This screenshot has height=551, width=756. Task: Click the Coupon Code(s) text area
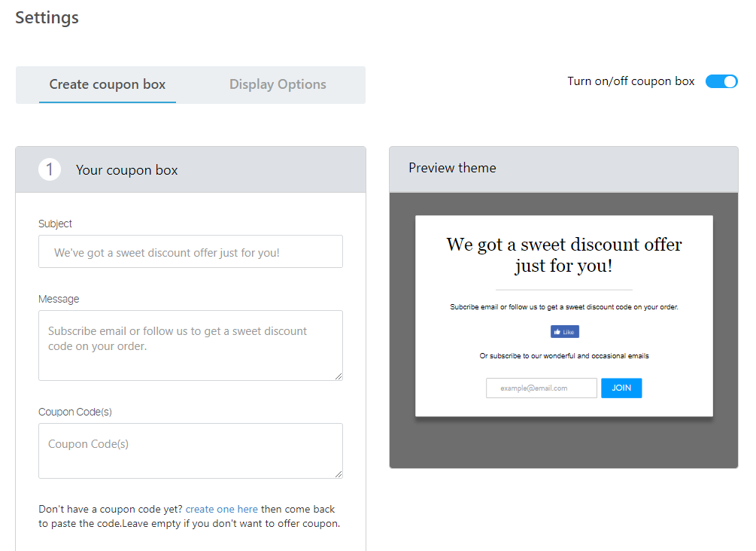pos(190,450)
